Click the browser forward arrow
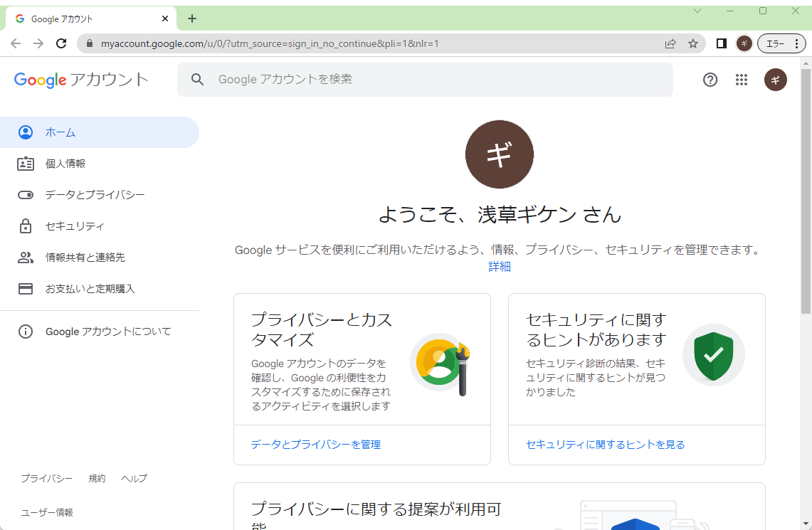The height and width of the screenshot is (530, 812). 38,43
